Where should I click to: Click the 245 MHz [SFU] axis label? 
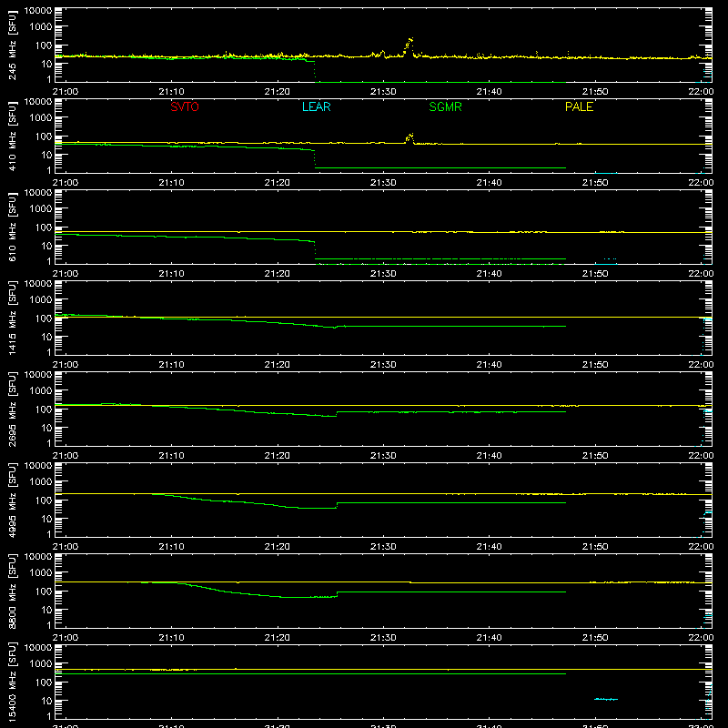pos(12,45)
